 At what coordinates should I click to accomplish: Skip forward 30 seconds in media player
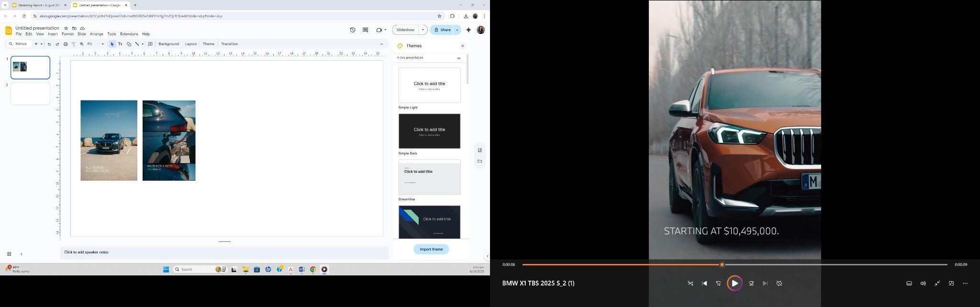[x=751, y=284]
